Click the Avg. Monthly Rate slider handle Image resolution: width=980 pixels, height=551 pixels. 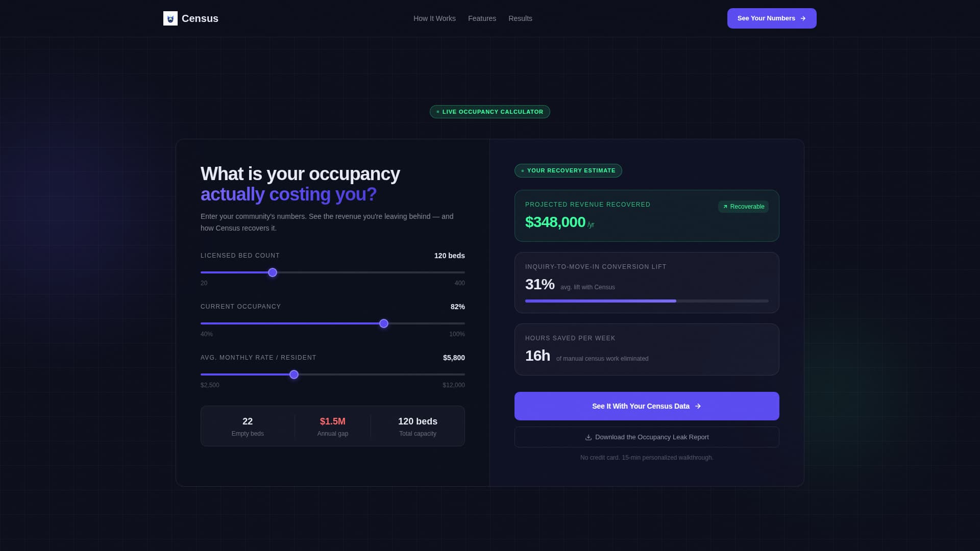(294, 374)
